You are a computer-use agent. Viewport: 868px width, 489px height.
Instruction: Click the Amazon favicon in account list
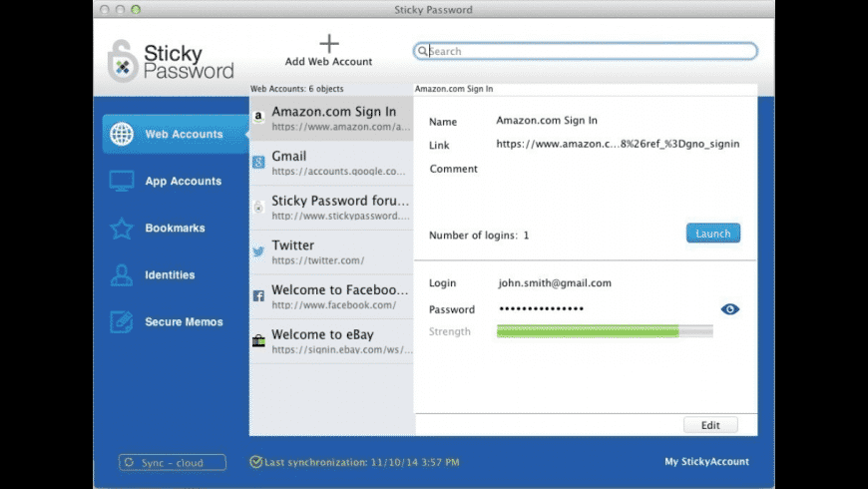[258, 117]
